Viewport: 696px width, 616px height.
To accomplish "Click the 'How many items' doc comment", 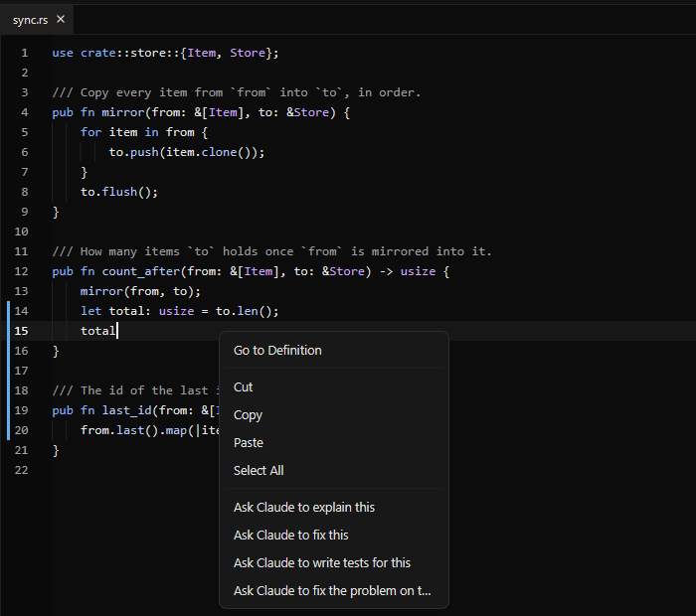I will click(272, 251).
